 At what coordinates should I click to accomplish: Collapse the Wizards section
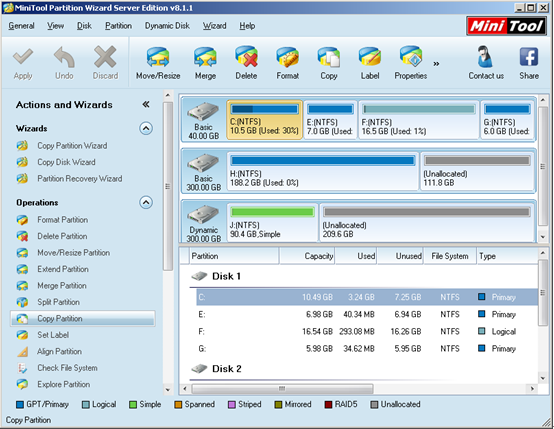(146, 128)
